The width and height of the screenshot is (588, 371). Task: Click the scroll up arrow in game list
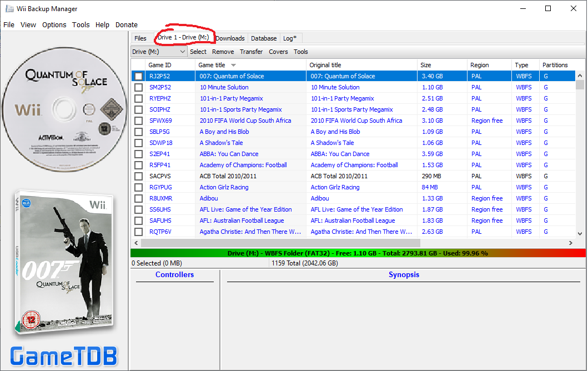click(x=580, y=76)
